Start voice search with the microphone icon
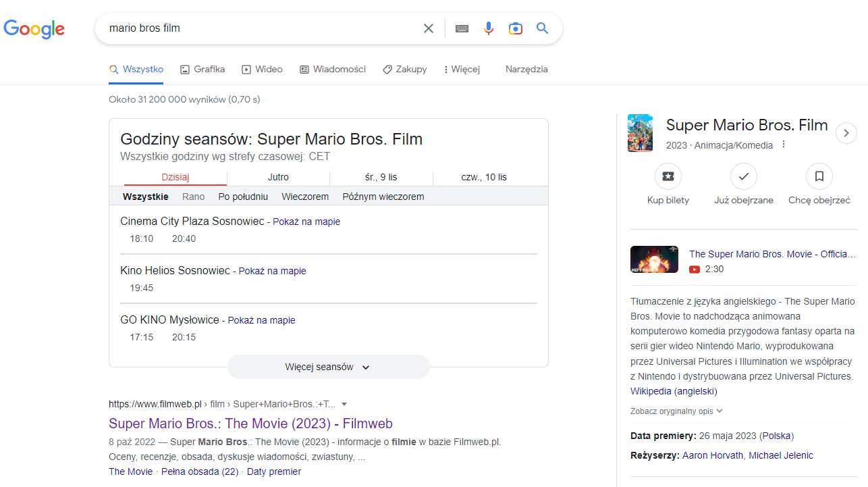 click(x=488, y=28)
